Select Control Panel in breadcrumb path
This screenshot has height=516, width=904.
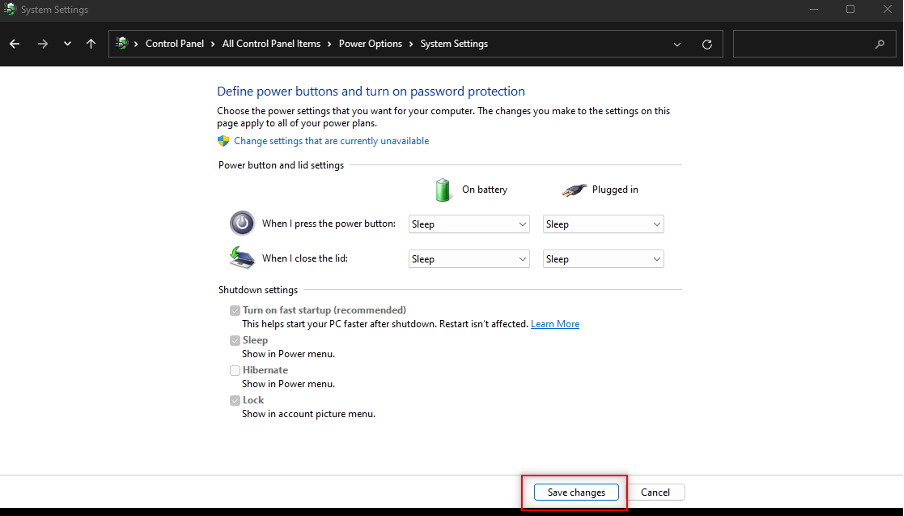click(x=176, y=44)
